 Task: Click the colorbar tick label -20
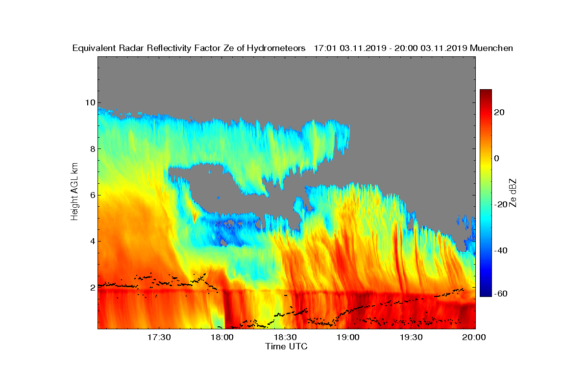pos(501,205)
